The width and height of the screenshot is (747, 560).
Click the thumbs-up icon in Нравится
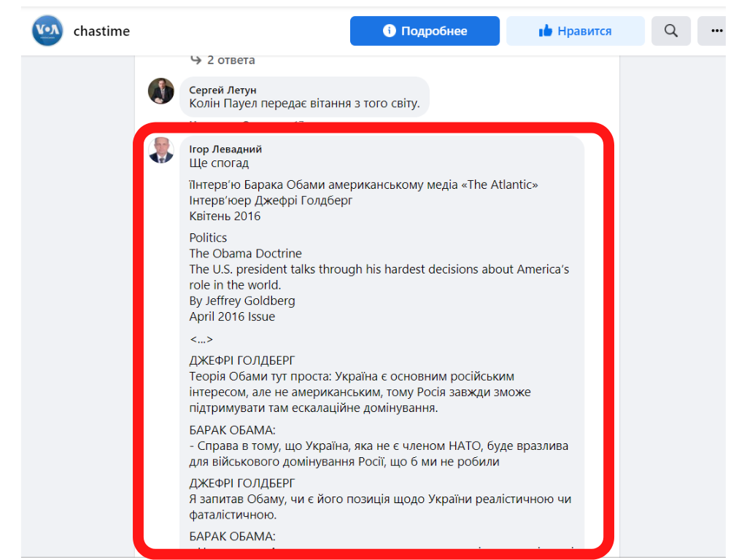pos(546,31)
